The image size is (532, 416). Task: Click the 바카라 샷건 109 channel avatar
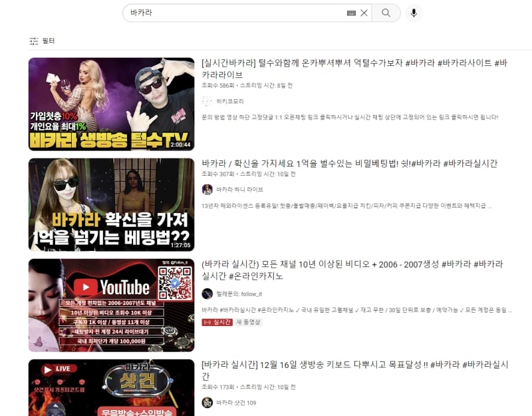click(x=207, y=403)
